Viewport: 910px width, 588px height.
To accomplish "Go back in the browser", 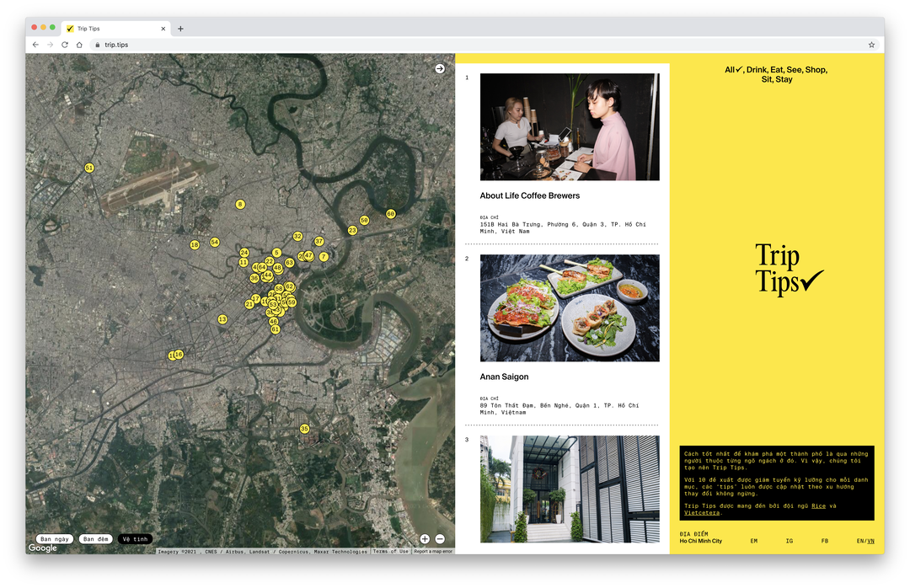I will [x=35, y=45].
